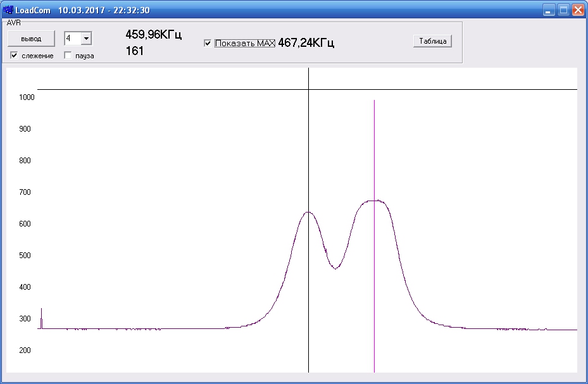Uncheck the Показать MAX checkbox
This screenshot has width=588, height=384.
point(208,44)
